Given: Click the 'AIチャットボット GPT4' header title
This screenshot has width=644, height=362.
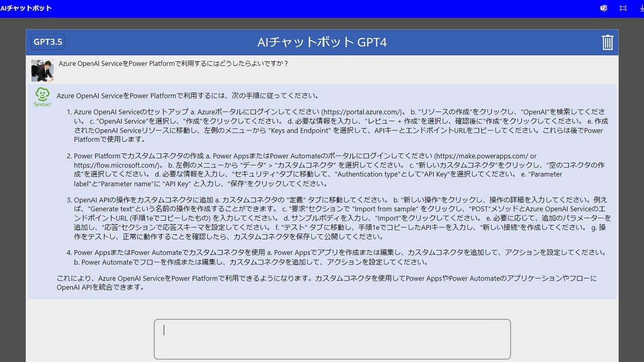Looking at the screenshot, I should (x=322, y=42).
